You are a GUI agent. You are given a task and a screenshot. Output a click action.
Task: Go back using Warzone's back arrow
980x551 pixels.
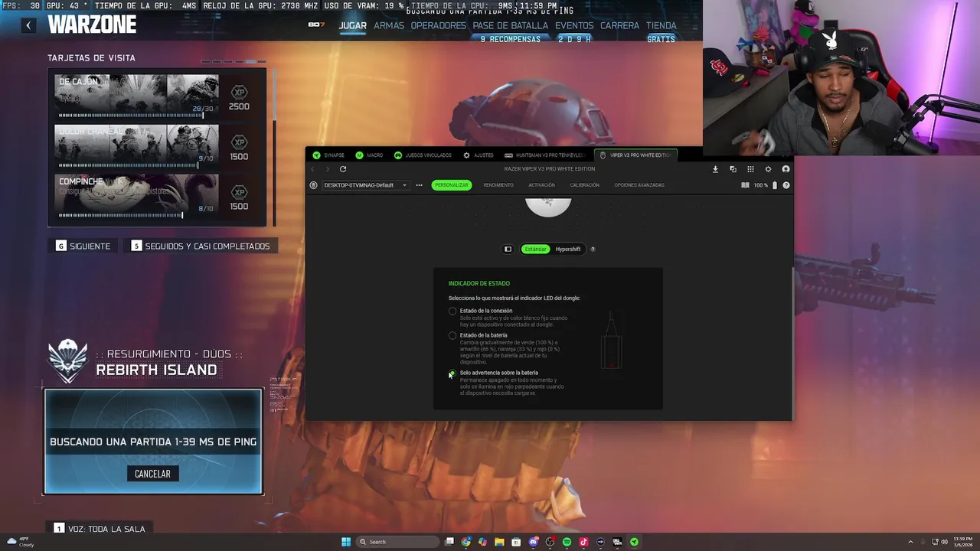28,25
